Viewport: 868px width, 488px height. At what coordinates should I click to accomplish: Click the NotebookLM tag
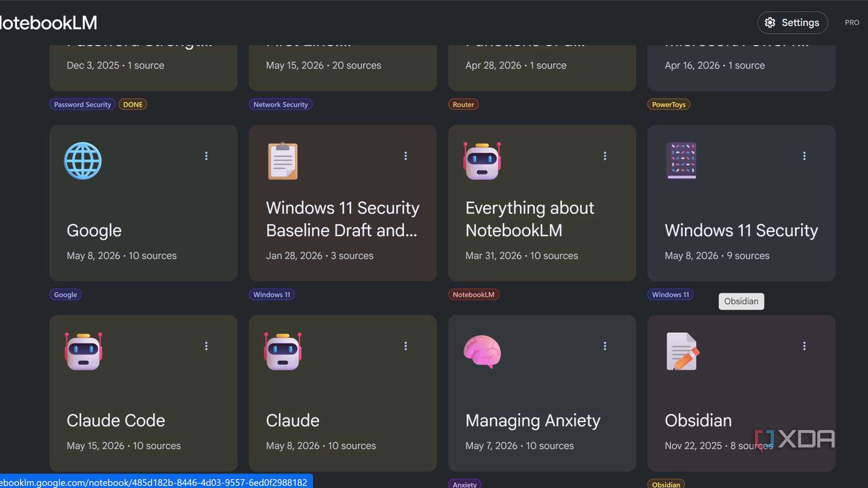click(x=473, y=294)
